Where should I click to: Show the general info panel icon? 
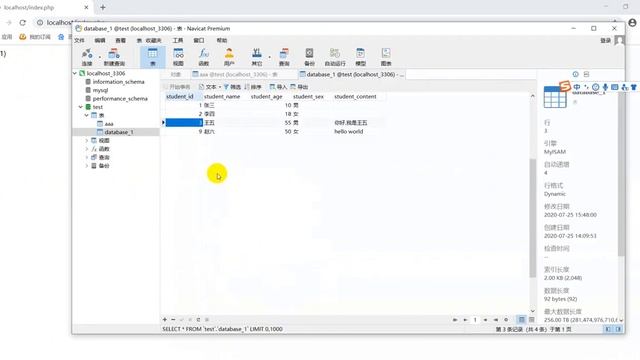coord(576,74)
